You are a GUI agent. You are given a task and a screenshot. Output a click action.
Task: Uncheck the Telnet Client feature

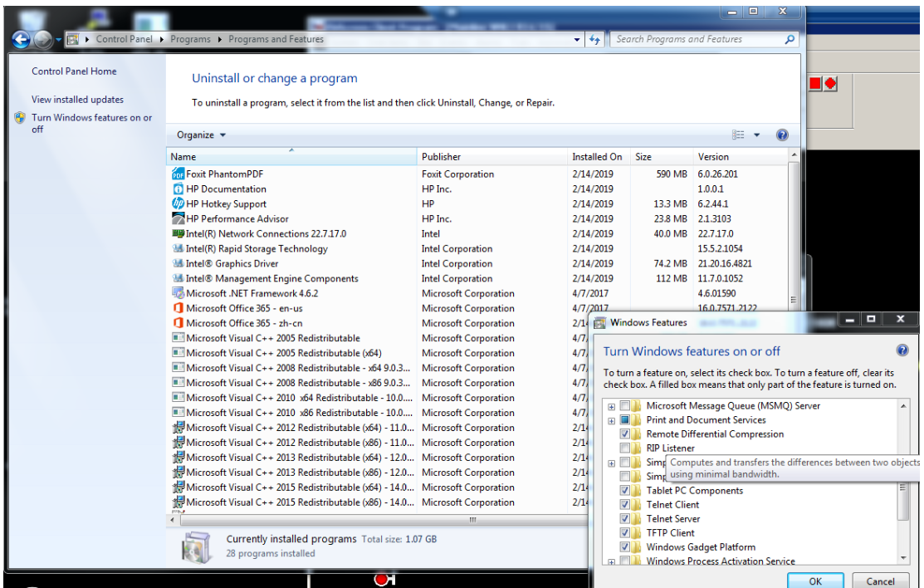click(626, 504)
